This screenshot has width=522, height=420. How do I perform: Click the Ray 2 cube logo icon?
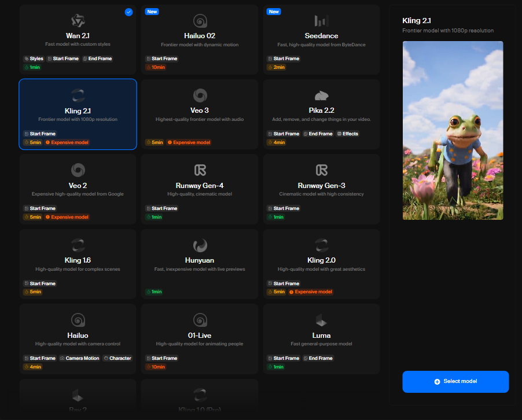(78, 395)
